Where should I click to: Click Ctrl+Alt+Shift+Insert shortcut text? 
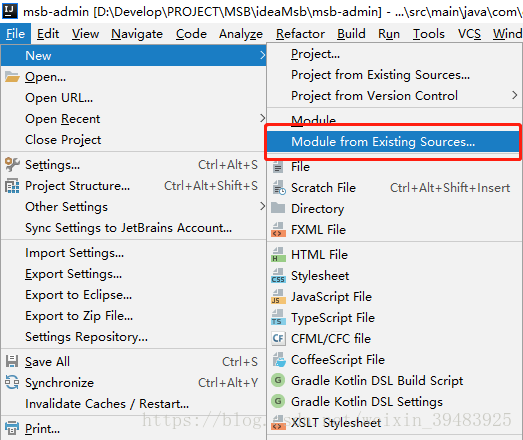tap(450, 188)
